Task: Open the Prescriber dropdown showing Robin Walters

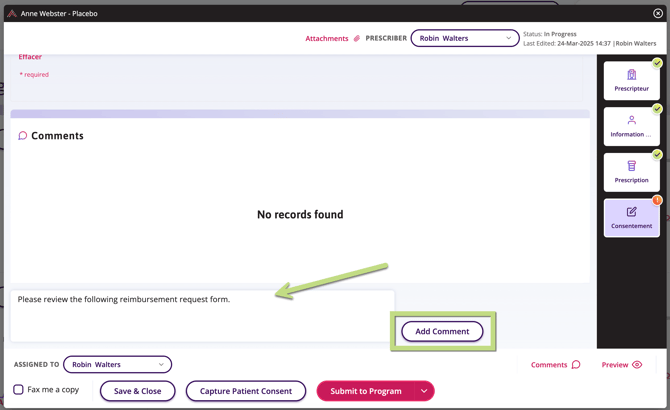Action: click(465, 38)
